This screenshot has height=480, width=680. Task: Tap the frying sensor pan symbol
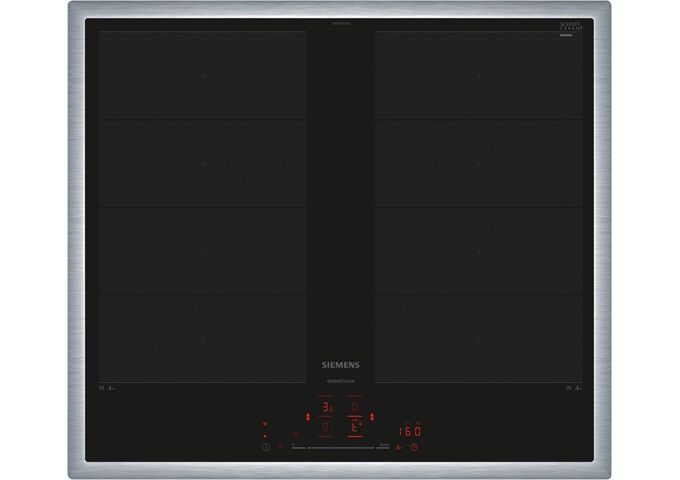[399, 447]
